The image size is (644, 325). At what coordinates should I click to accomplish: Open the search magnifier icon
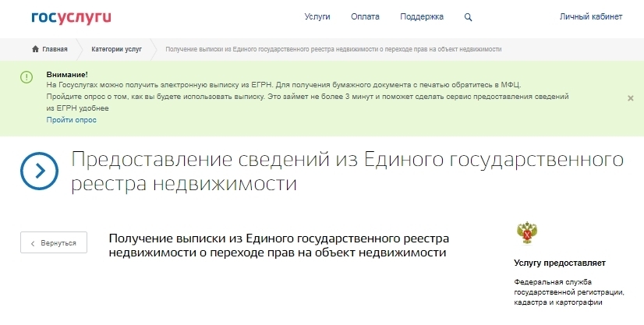(x=468, y=16)
